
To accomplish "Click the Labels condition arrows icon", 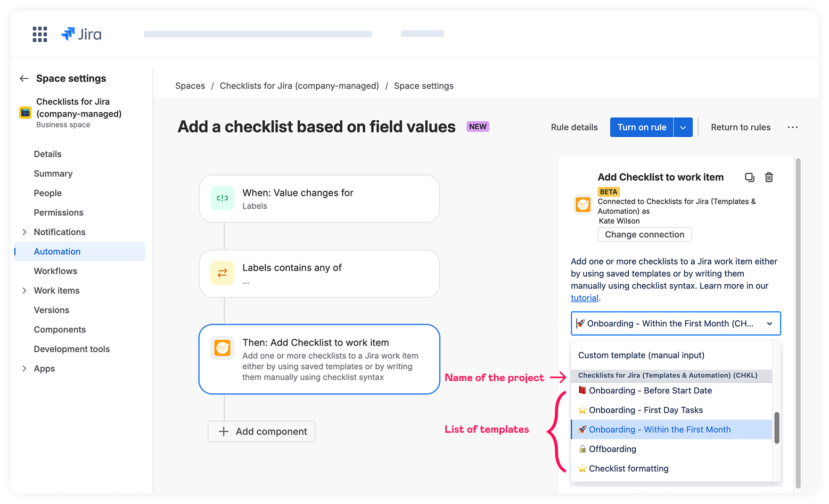I will (222, 273).
